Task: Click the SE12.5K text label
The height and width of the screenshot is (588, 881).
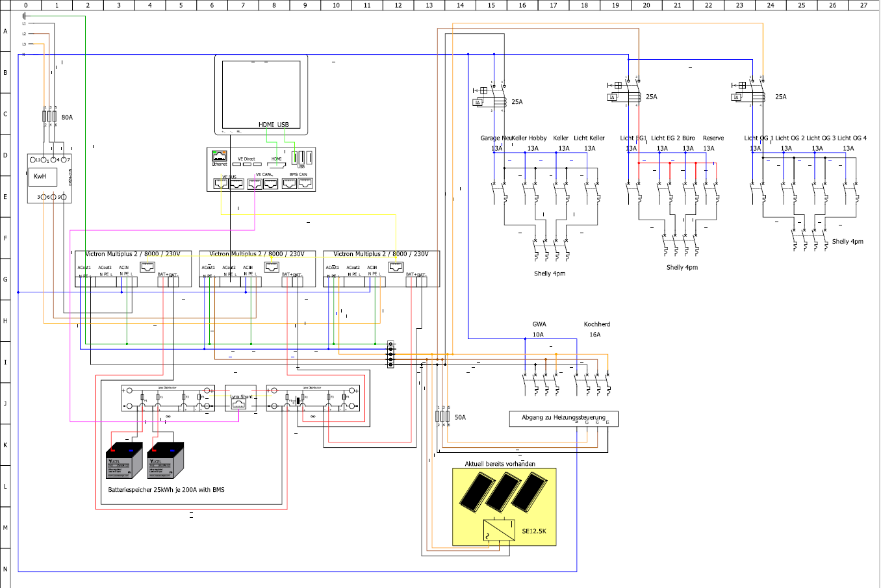Action: [x=534, y=531]
